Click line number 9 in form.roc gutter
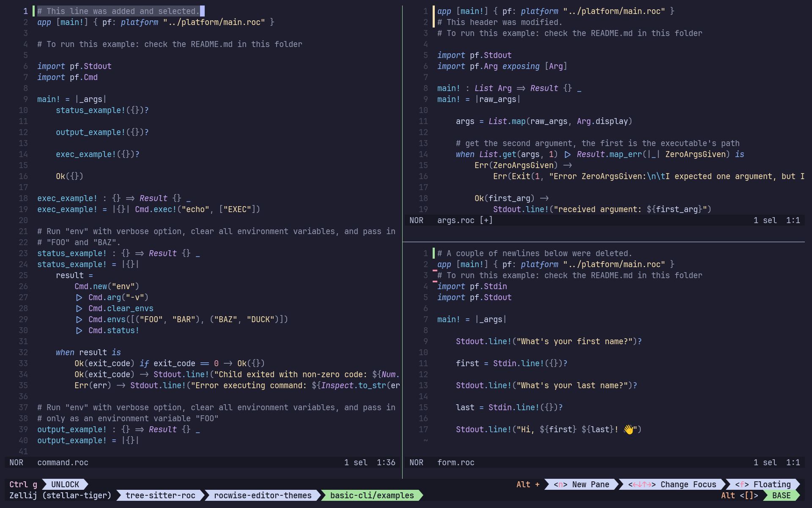This screenshot has width=812, height=508. coord(425,341)
